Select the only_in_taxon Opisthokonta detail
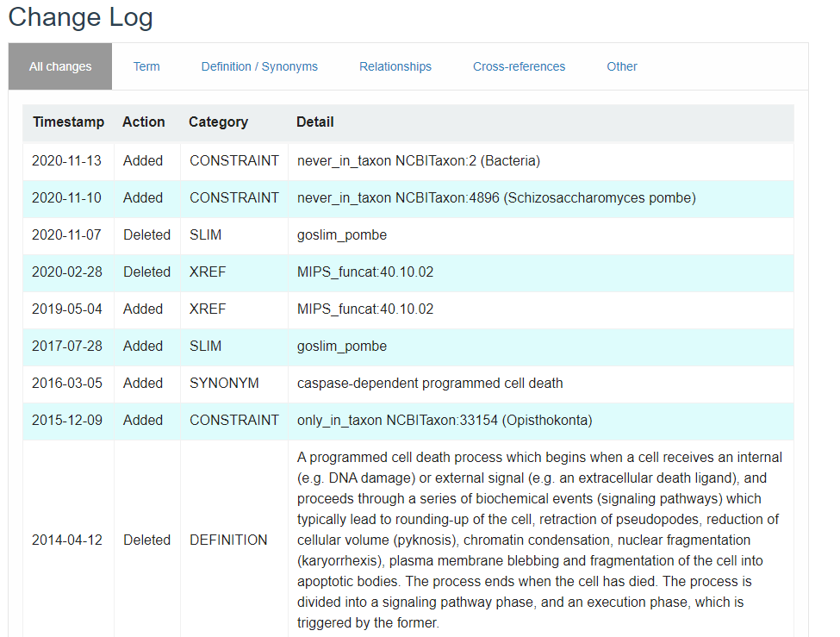 (445, 420)
